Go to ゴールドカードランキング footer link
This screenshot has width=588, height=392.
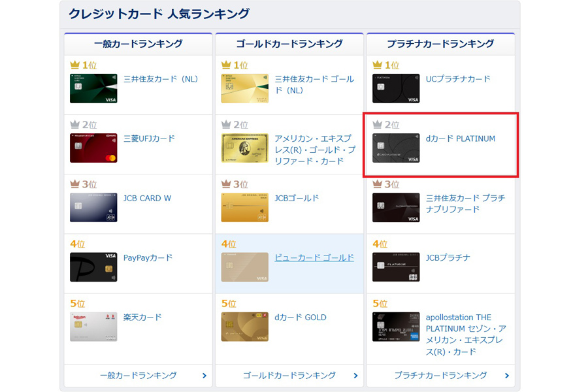coord(289,376)
